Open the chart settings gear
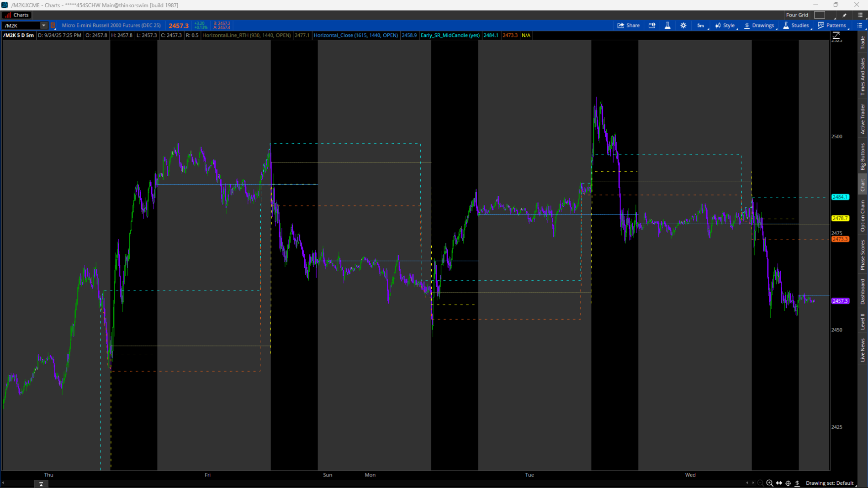Image resolution: width=868 pixels, height=488 pixels. tap(683, 26)
